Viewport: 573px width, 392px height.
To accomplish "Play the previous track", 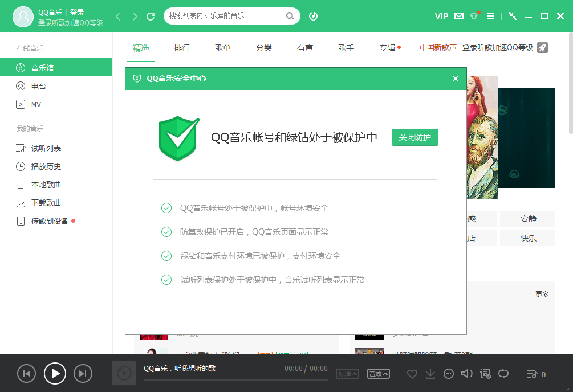I will [27, 373].
